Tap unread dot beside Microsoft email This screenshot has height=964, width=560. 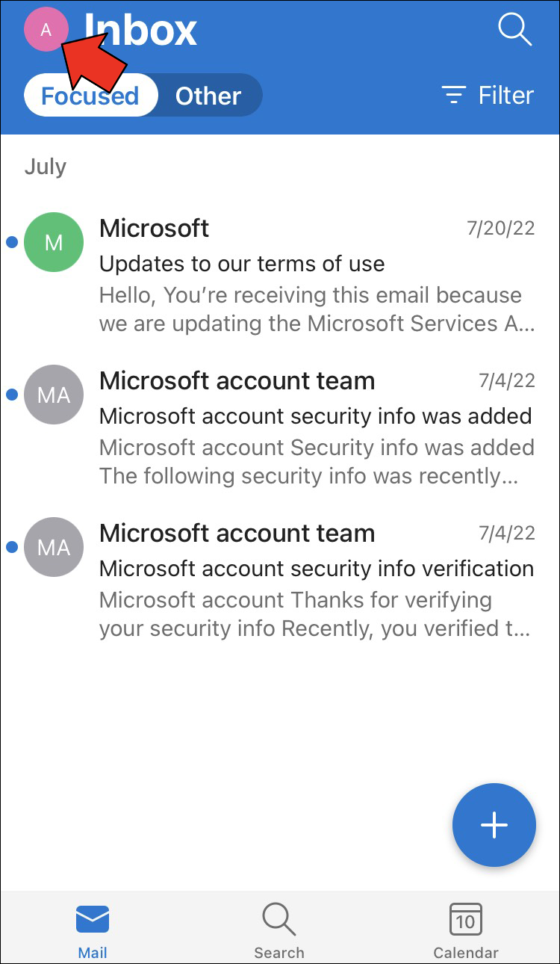(11, 242)
